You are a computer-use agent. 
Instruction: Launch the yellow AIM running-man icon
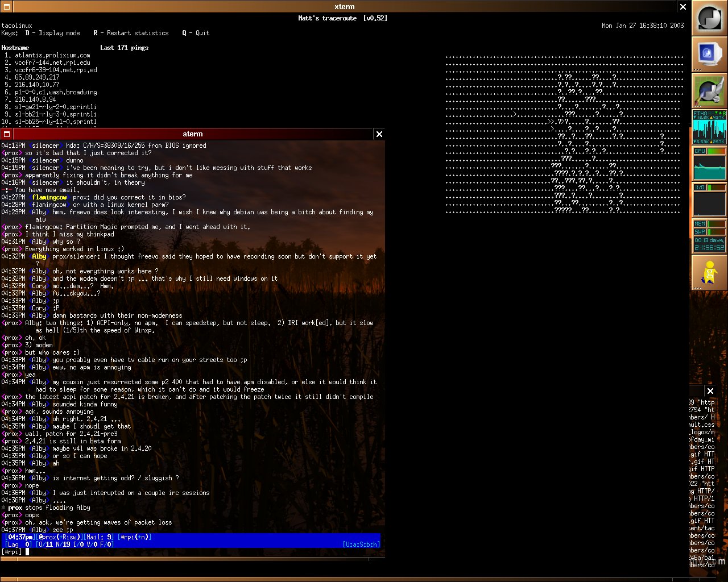[x=709, y=273]
